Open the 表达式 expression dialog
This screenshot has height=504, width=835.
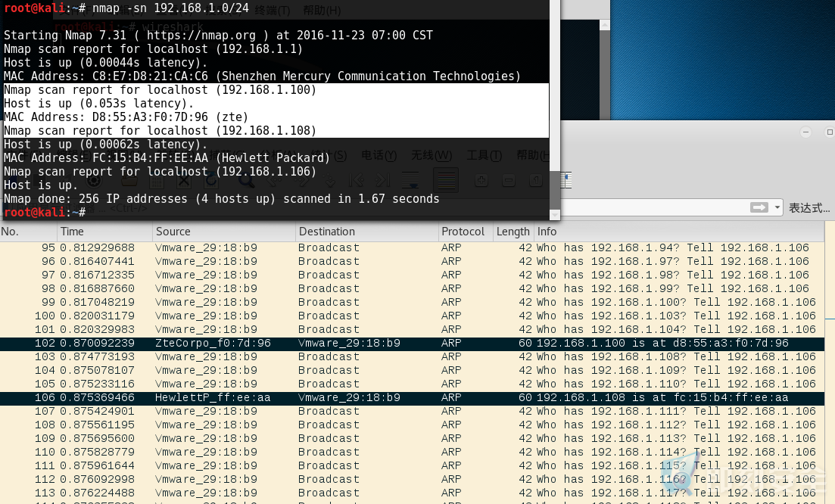tap(809, 207)
